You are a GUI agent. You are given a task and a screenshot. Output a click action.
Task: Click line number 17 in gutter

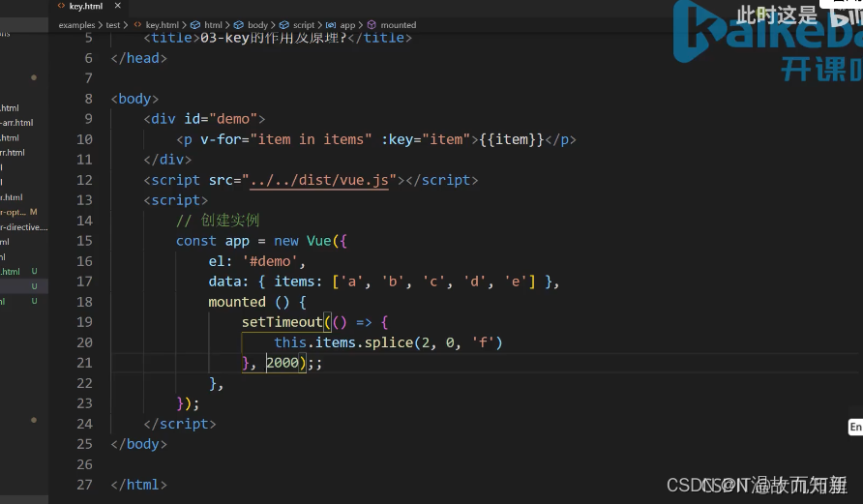tap(84, 282)
